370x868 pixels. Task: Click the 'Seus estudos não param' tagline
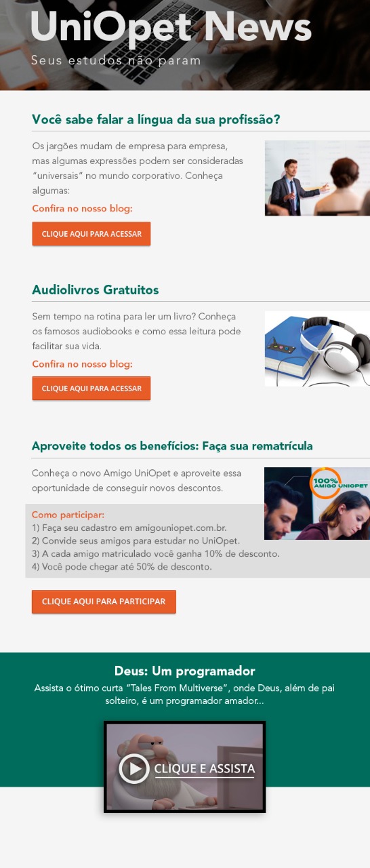[x=116, y=60]
